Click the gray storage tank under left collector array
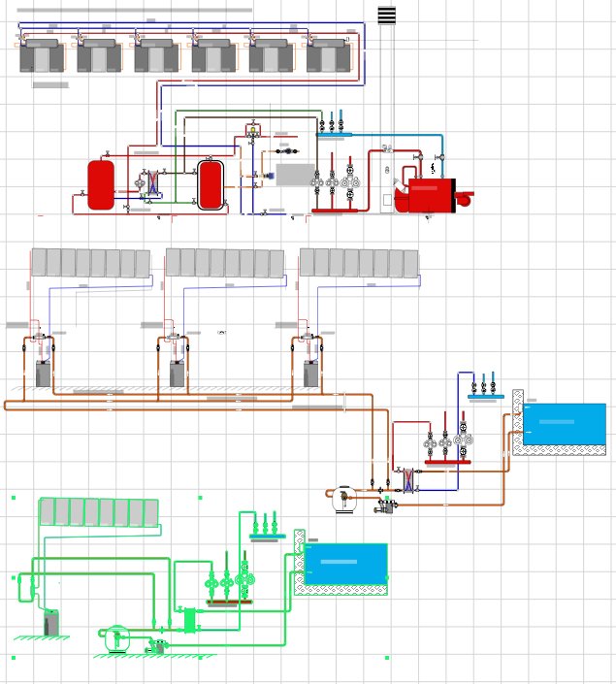This screenshot has height=684, width=616. click(x=43, y=374)
